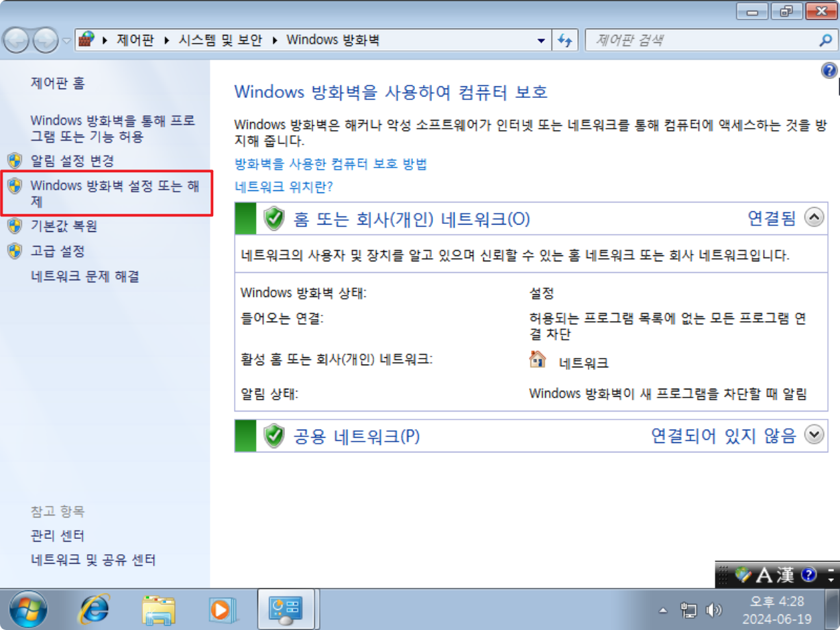Image resolution: width=840 pixels, height=630 pixels.
Task: Click green shield icon of 공용 네트워크
Action: pos(274,436)
